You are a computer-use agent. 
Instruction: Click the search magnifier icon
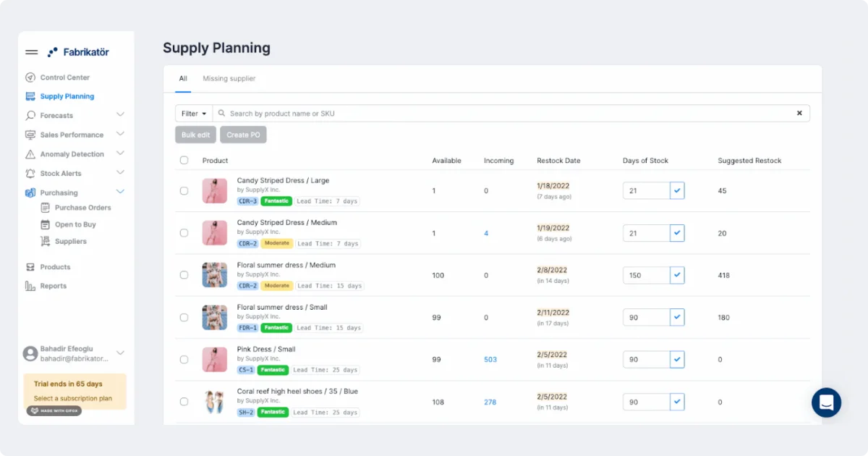pos(222,114)
